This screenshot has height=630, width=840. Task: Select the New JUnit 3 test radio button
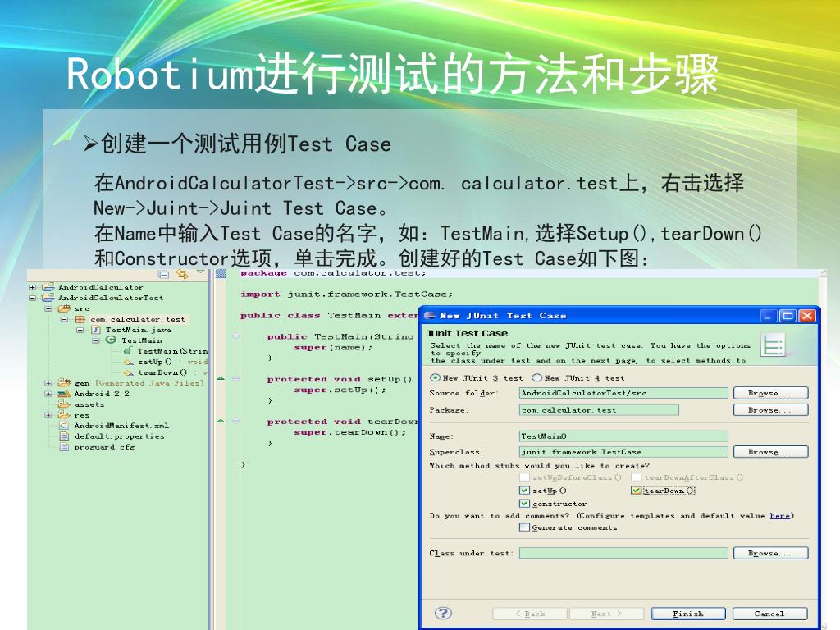(435, 377)
